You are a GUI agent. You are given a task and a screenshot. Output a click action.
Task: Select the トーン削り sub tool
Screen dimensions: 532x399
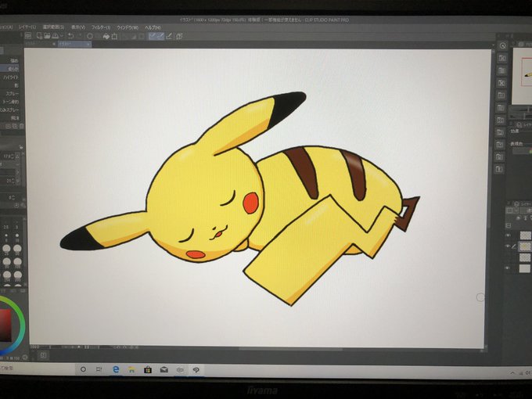[x=10, y=102]
